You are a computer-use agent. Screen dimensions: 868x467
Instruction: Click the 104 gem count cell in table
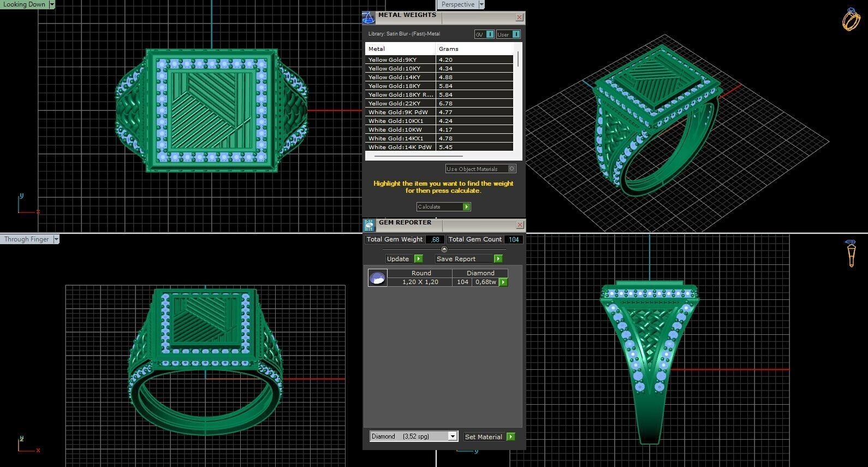click(462, 282)
